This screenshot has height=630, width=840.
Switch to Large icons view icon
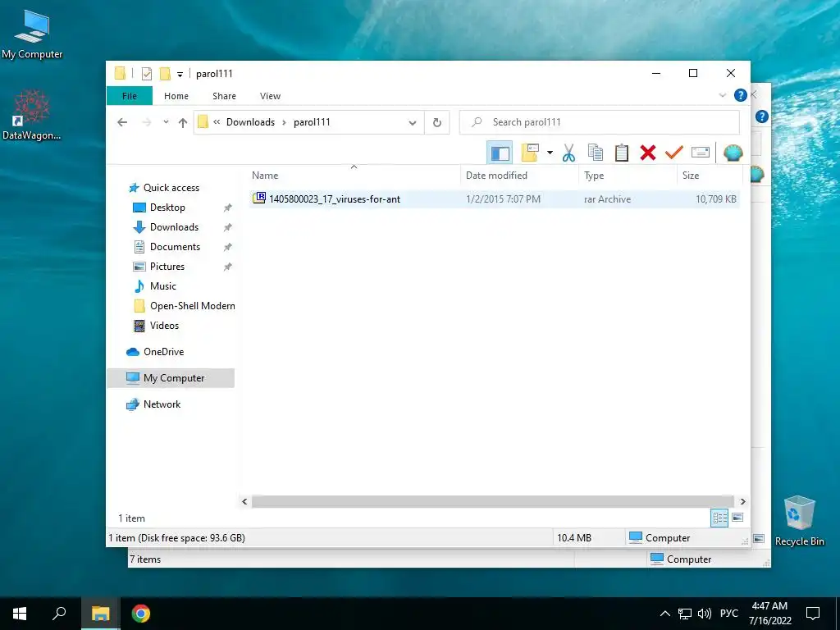coord(737,518)
